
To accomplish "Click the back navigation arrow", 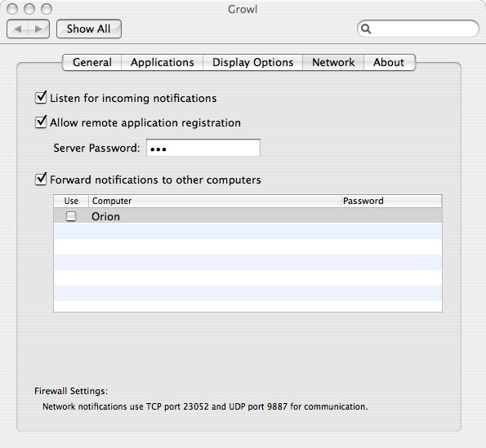I will click(18, 29).
